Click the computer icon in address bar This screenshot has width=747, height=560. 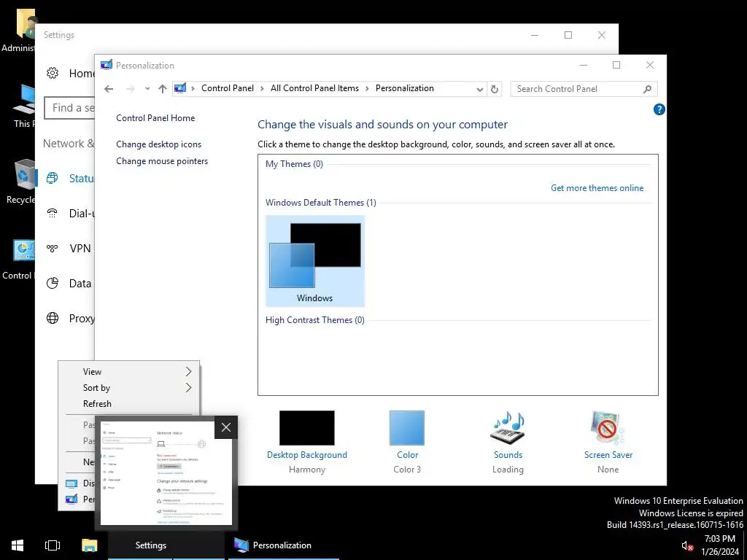point(180,88)
